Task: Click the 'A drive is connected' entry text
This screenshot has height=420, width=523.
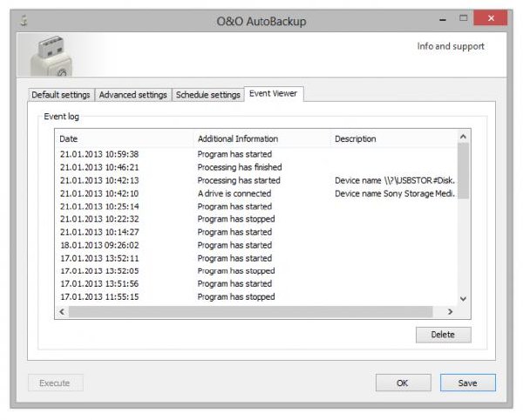Action: coord(234,193)
